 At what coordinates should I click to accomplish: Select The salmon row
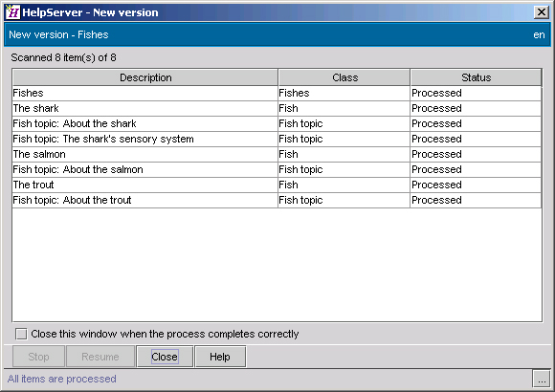point(277,154)
